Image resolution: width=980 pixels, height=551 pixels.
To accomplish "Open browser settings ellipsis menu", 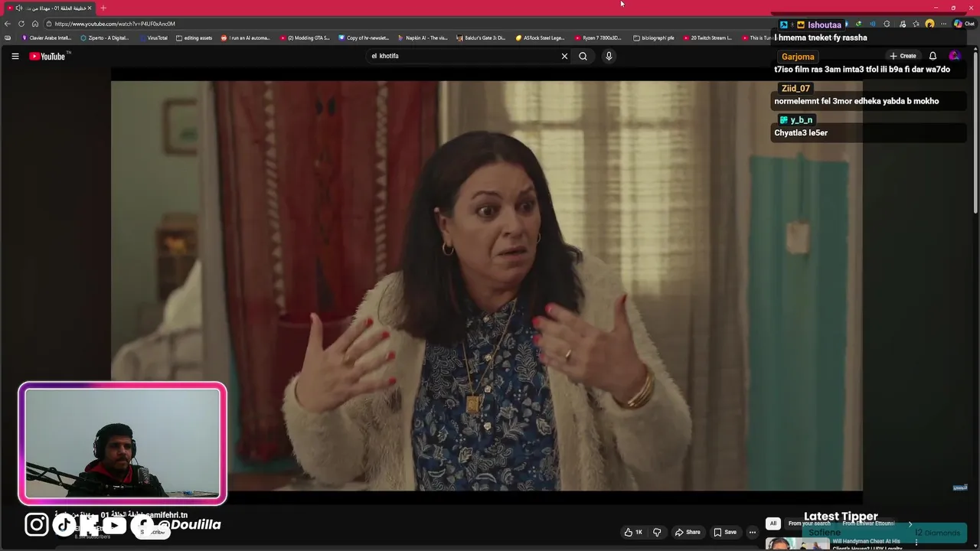I will 943,24.
